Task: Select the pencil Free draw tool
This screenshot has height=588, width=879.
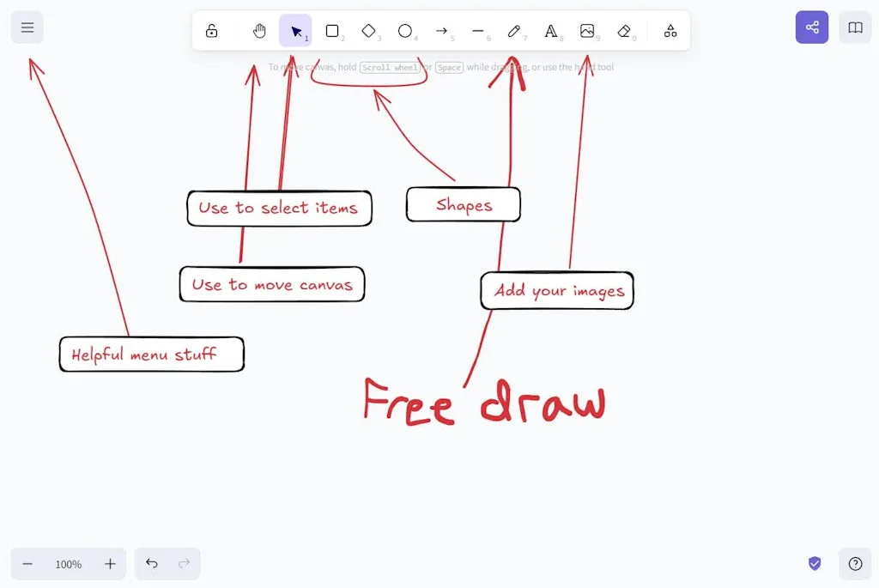Action: coord(514,31)
